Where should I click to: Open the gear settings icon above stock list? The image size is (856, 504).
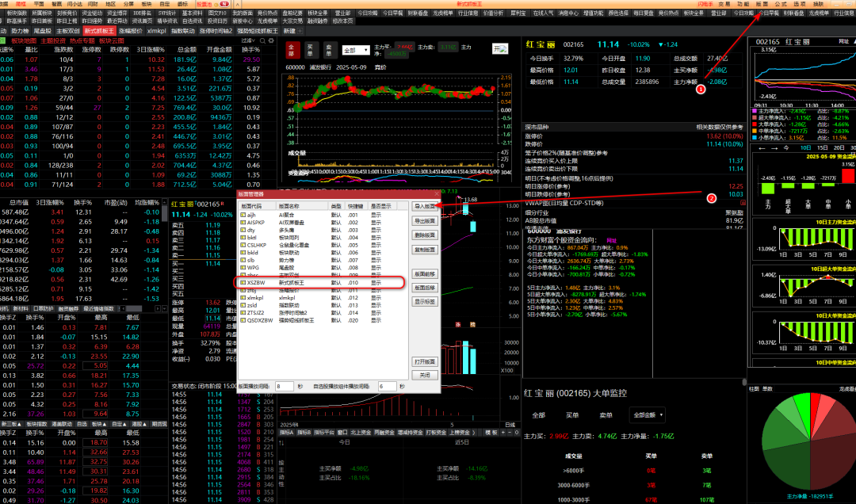tap(271, 40)
